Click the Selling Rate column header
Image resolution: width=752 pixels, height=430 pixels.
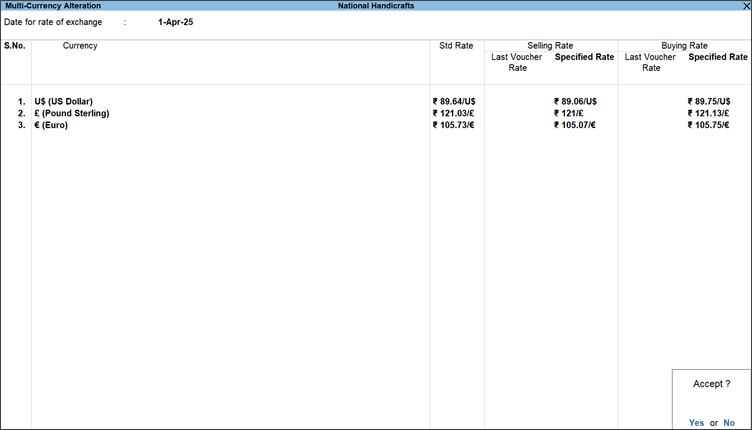550,46
